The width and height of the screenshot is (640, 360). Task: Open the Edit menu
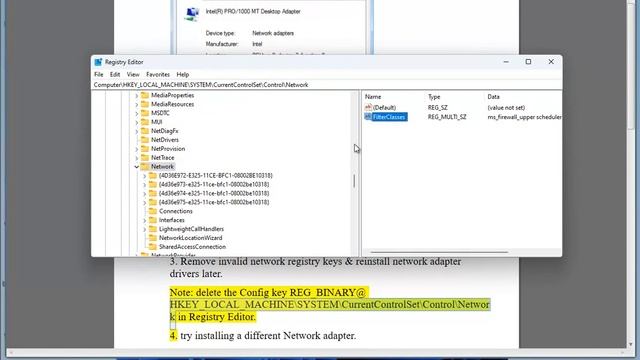pyautogui.click(x=115, y=74)
